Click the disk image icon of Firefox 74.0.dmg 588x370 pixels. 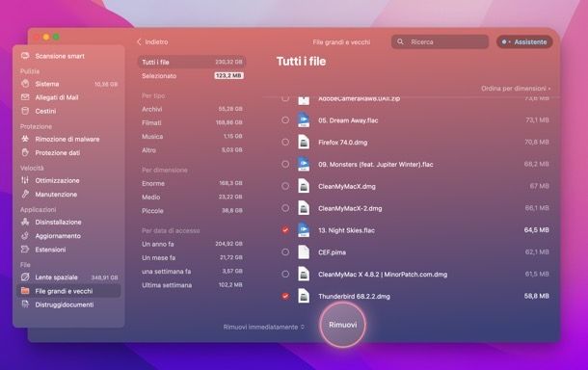(x=304, y=142)
